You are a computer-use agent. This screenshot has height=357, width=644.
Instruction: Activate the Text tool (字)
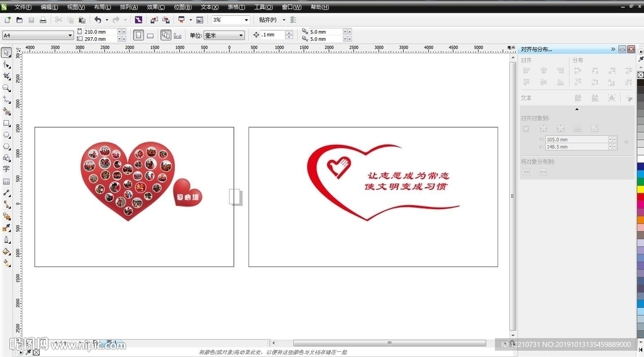pos(6,169)
